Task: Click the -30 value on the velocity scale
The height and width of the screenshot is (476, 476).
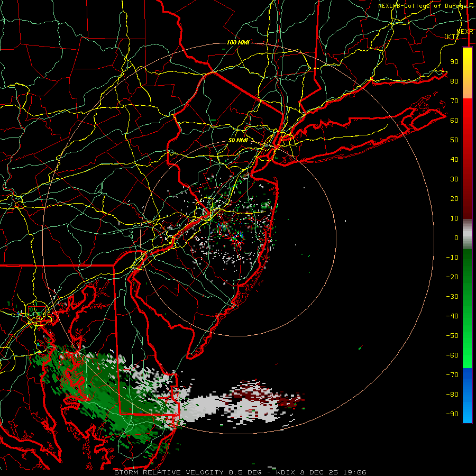Action: [x=452, y=297]
